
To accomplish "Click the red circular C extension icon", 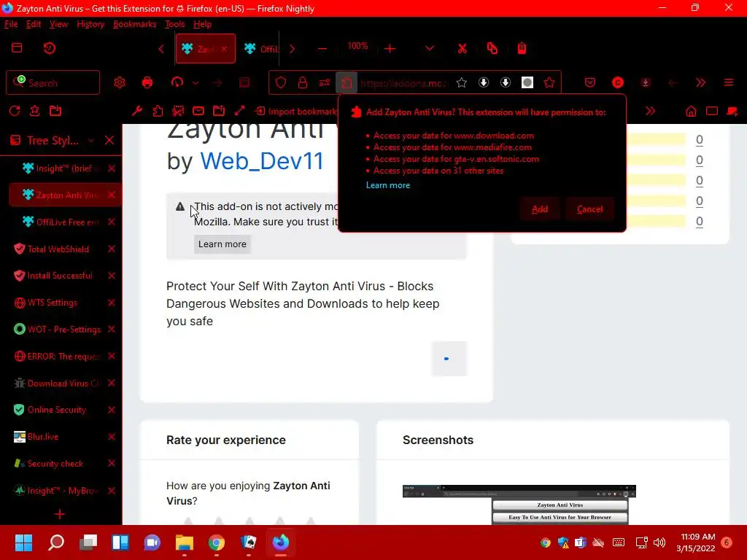I will (617, 83).
